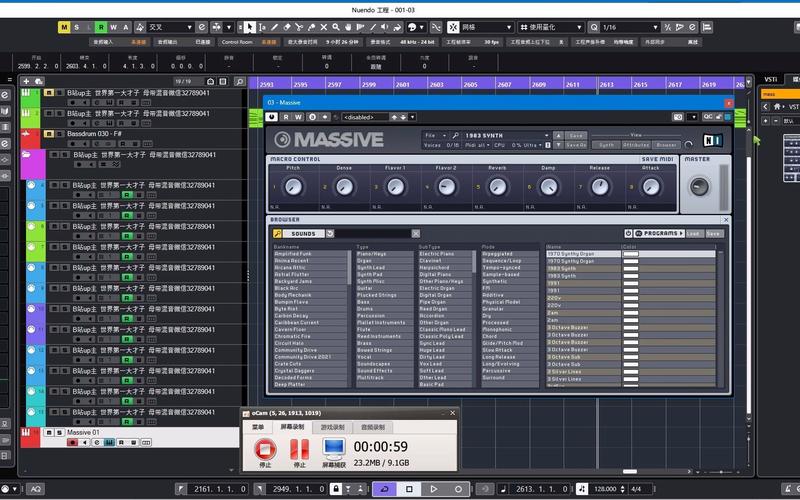Open the Massive File menu dropdown

[x=435, y=135]
